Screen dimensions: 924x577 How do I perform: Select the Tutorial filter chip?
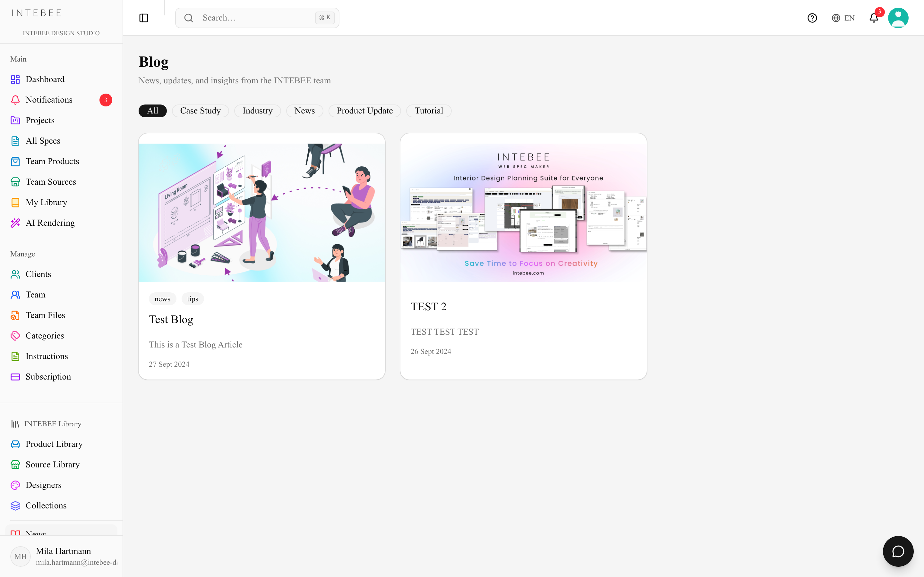[429, 111]
